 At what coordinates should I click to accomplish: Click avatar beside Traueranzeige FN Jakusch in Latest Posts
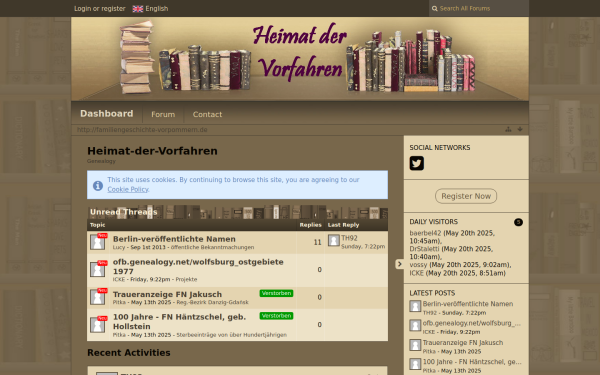(415, 345)
